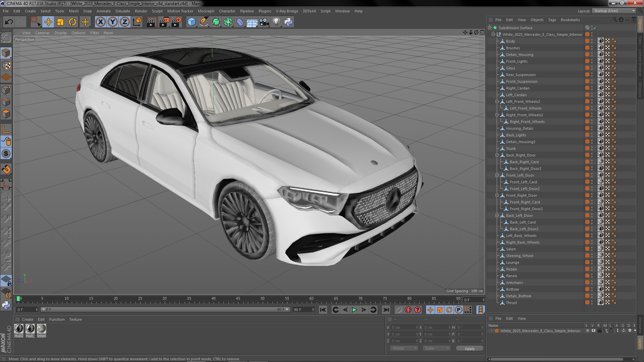Open the Sculpt menu

point(157,11)
